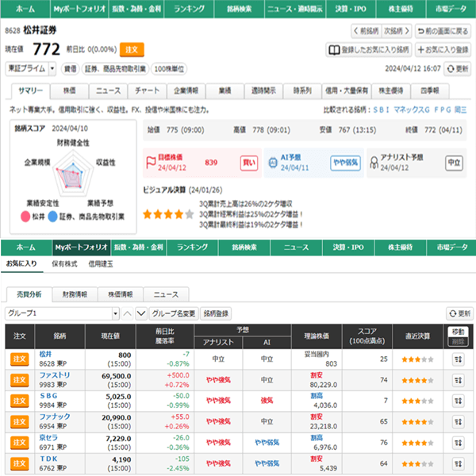This screenshot has width=476, height=476.
Task: Click the move icon in ファナック row
Action: (458, 422)
